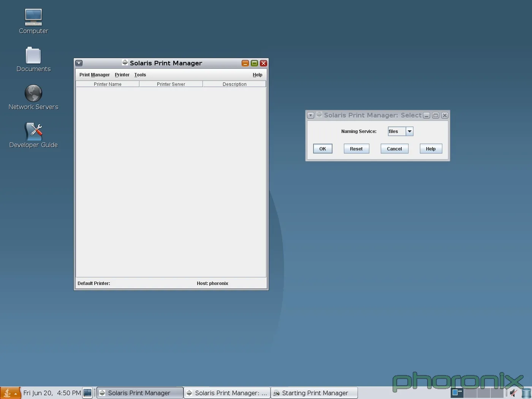532x399 pixels.
Task: Click the Printer Name column header
Action: (x=108, y=84)
